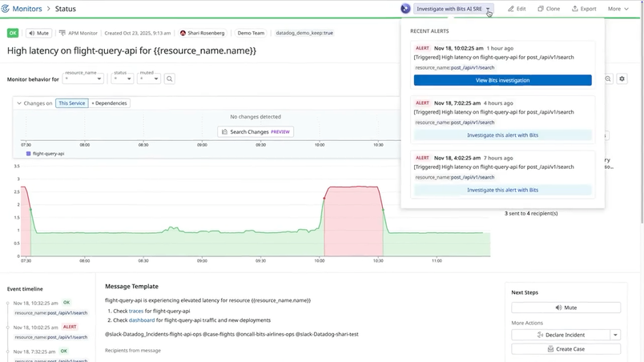The height and width of the screenshot is (362, 644).
Task: Investigate the 4:02:25 am alert with Bits
Action: [x=503, y=190]
